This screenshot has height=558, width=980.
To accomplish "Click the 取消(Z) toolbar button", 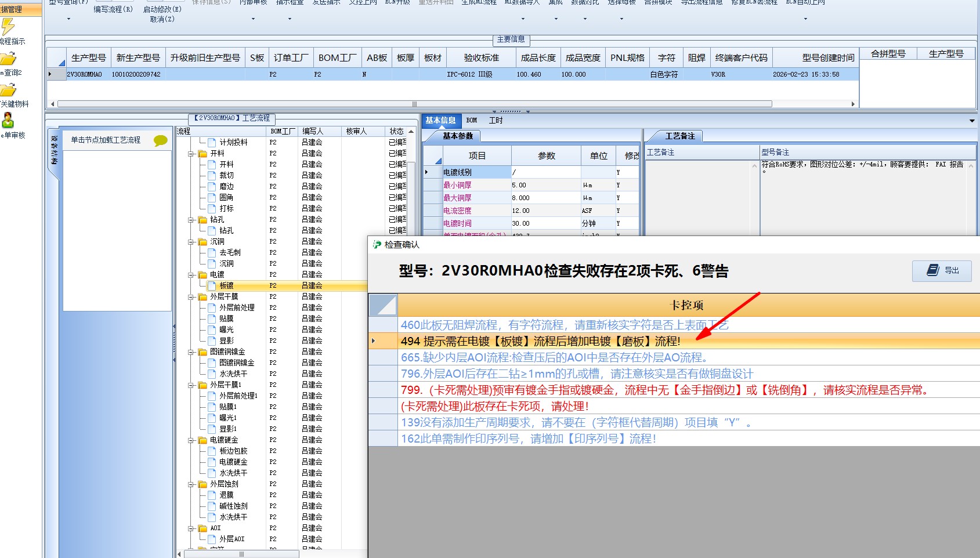I will pos(162,19).
